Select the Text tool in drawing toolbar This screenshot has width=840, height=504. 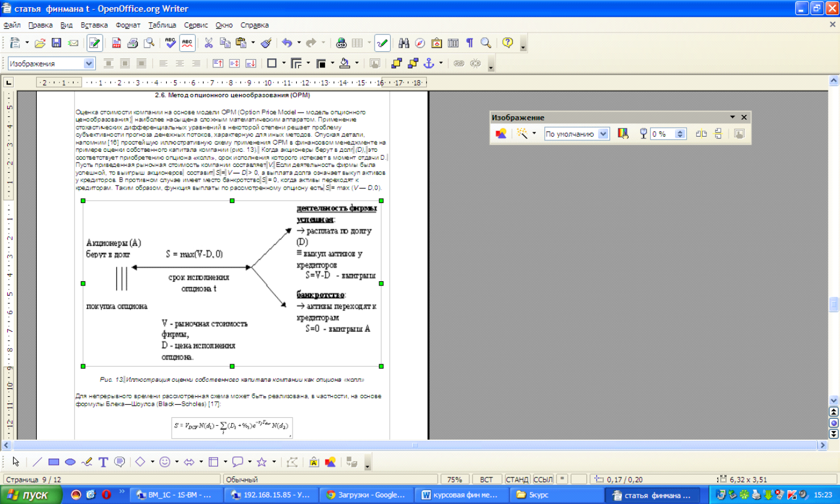[103, 462]
